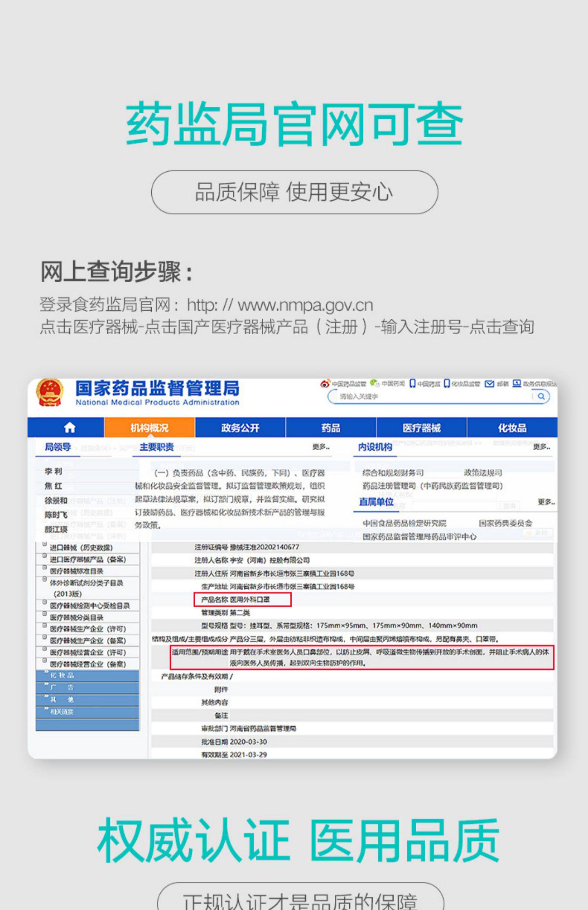Viewport: 588px width, 910px height.
Task: Open the 政务公开 navigation tab
Action: tap(240, 428)
